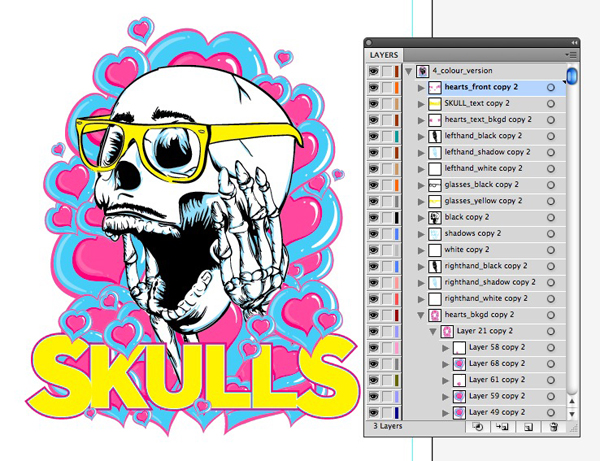Expand righthand_black copy 2 layer
Screen dimensions: 600x461
[x=421, y=266]
